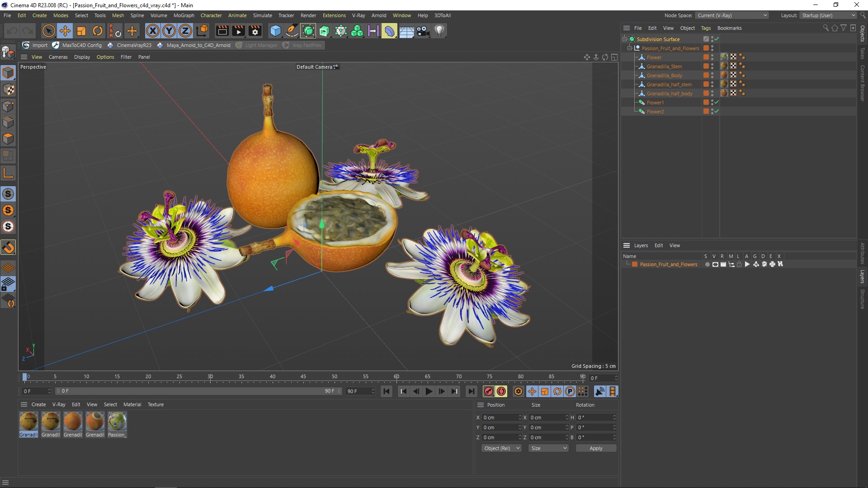Viewport: 868px width, 488px height.
Task: Activate the Move tool
Action: [x=65, y=31]
